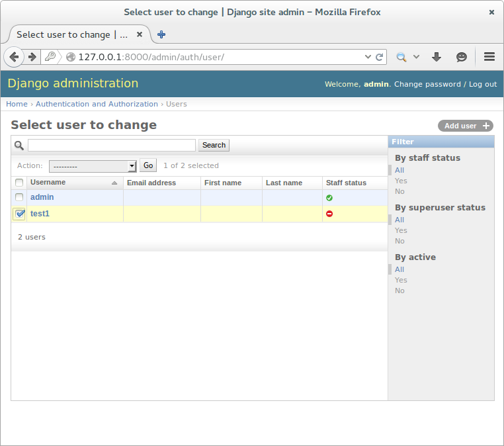Open Authentication and Authorization breadcrumb
The height and width of the screenshot is (446, 504).
point(97,104)
